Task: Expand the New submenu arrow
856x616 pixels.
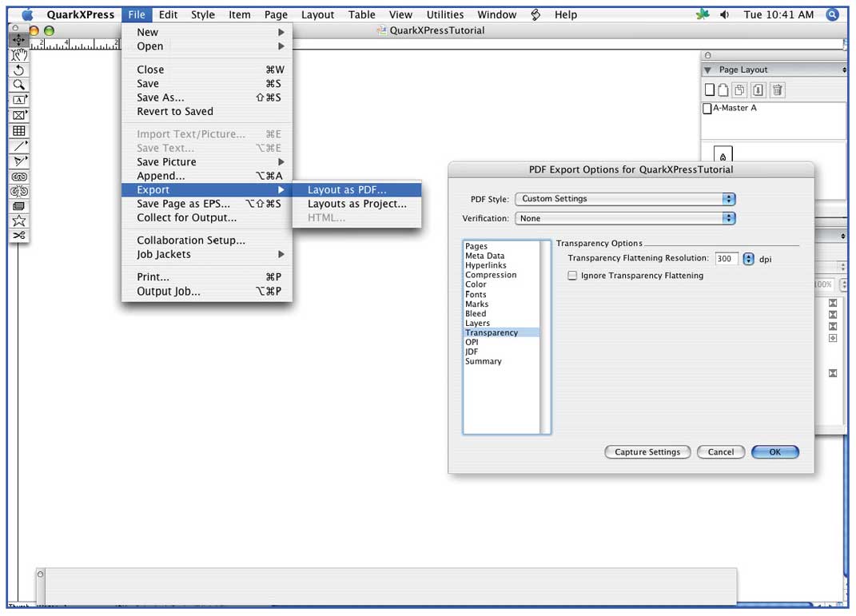Action: pyautogui.click(x=281, y=32)
